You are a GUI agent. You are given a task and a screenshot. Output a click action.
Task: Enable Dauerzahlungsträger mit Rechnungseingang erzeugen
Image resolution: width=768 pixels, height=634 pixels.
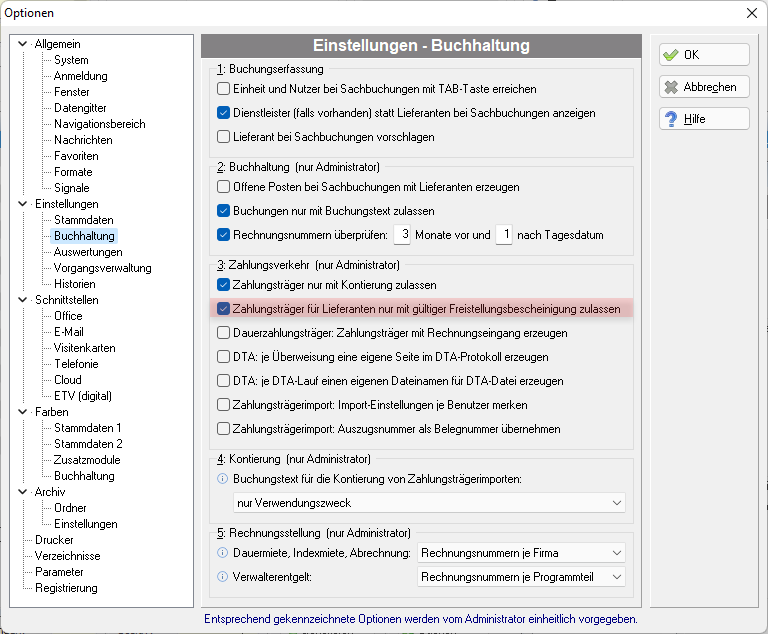pos(223,333)
